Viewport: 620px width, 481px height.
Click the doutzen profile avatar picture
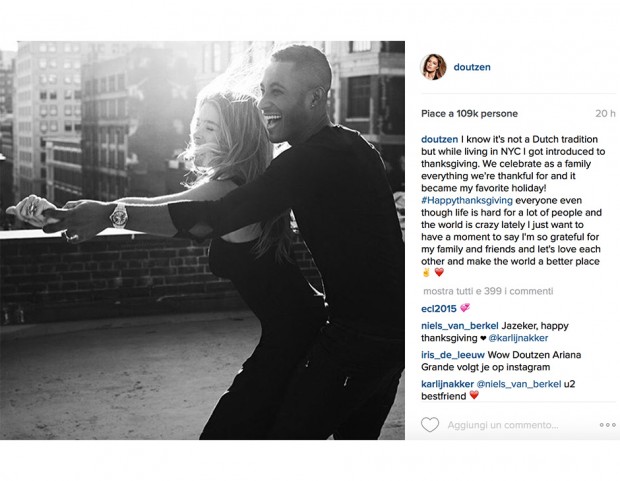pos(433,67)
